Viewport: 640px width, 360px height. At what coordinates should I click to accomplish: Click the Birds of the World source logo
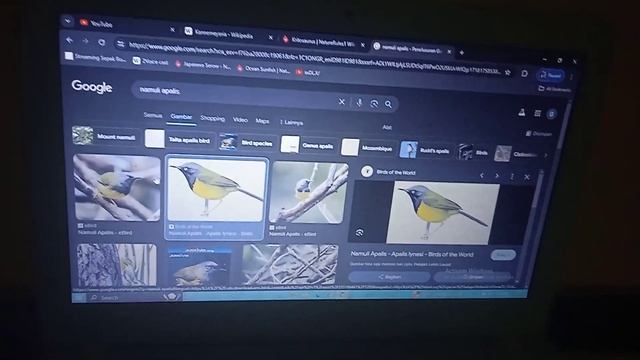(x=367, y=171)
